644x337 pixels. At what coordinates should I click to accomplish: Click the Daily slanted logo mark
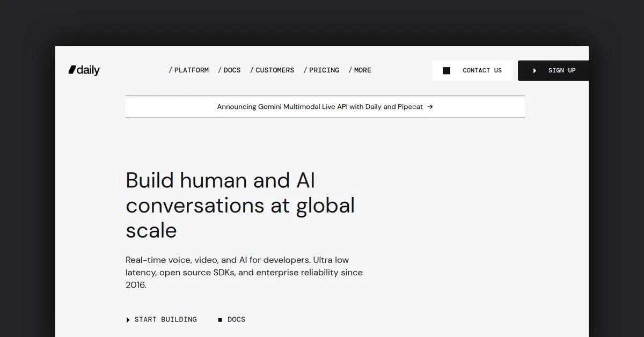(x=72, y=70)
